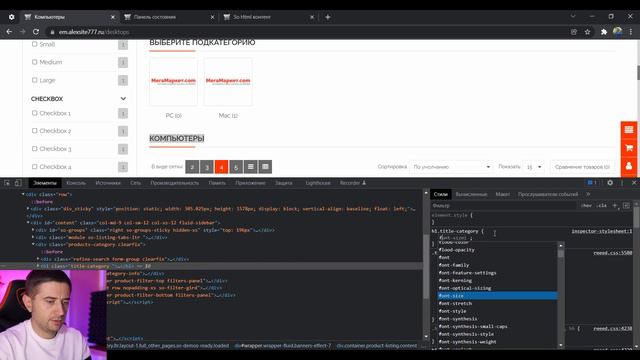The height and width of the screenshot is (360, 640).
Task: Check the Checkbox 2 option
Action: [34, 131]
